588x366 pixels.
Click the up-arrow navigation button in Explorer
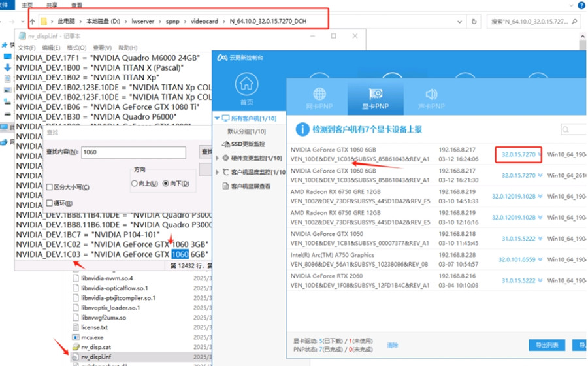click(x=32, y=22)
